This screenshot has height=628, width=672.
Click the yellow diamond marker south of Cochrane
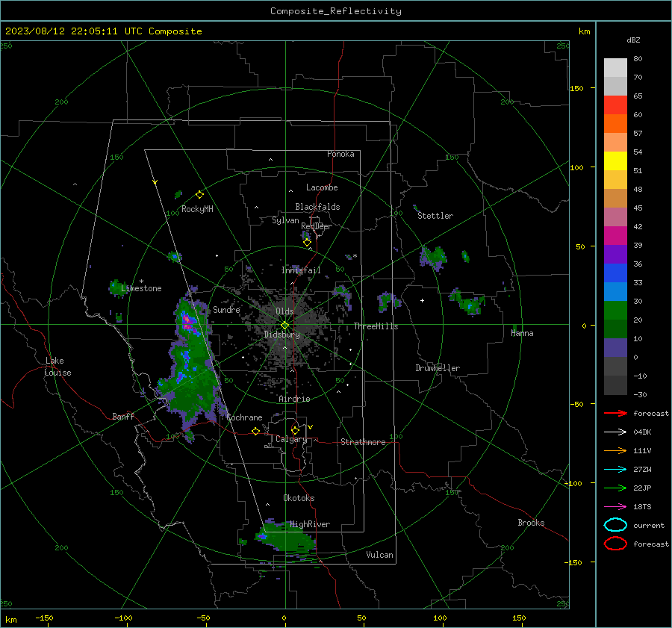click(256, 431)
